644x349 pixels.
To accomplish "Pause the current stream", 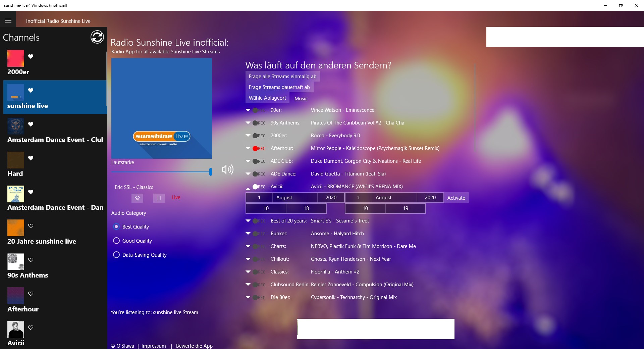I will [x=159, y=198].
